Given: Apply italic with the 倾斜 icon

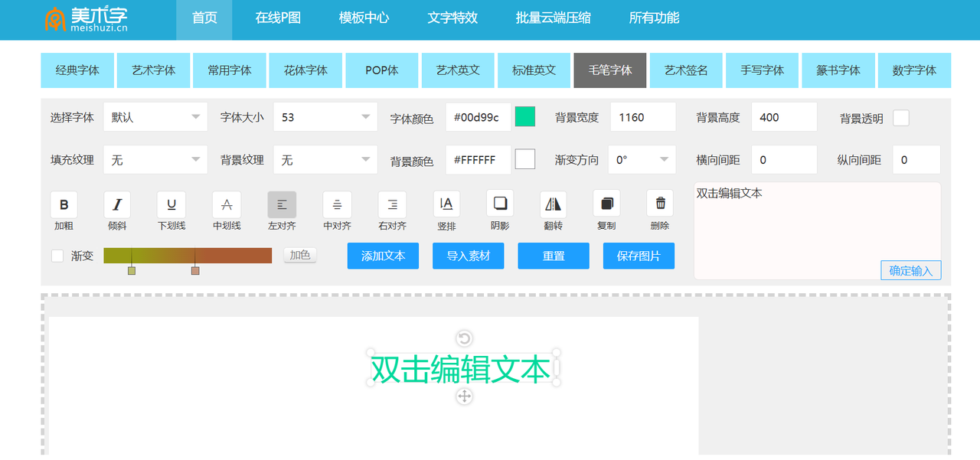Looking at the screenshot, I should click(117, 204).
